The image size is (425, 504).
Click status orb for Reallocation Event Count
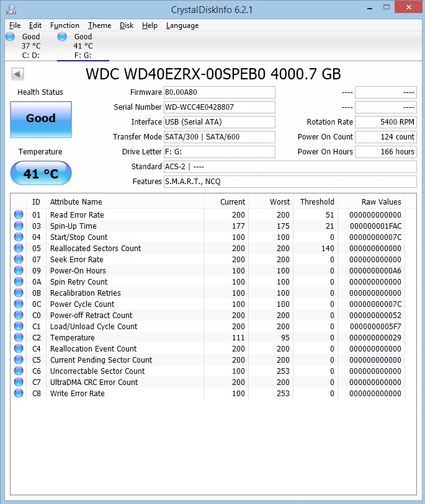19,348
